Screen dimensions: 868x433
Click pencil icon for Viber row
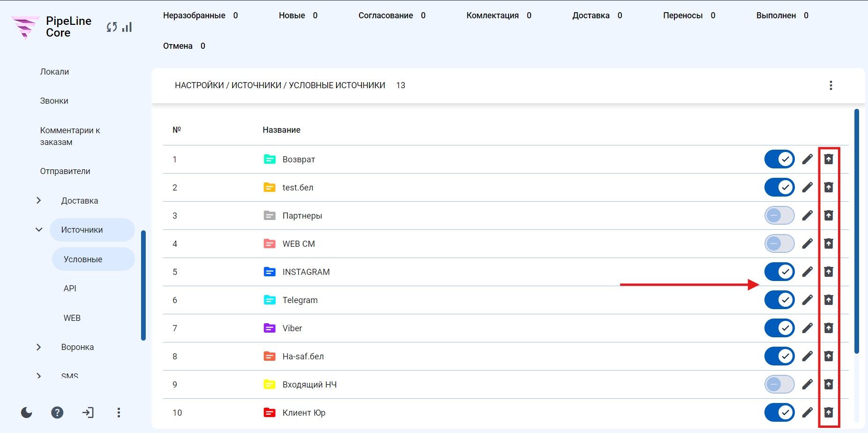coord(807,328)
